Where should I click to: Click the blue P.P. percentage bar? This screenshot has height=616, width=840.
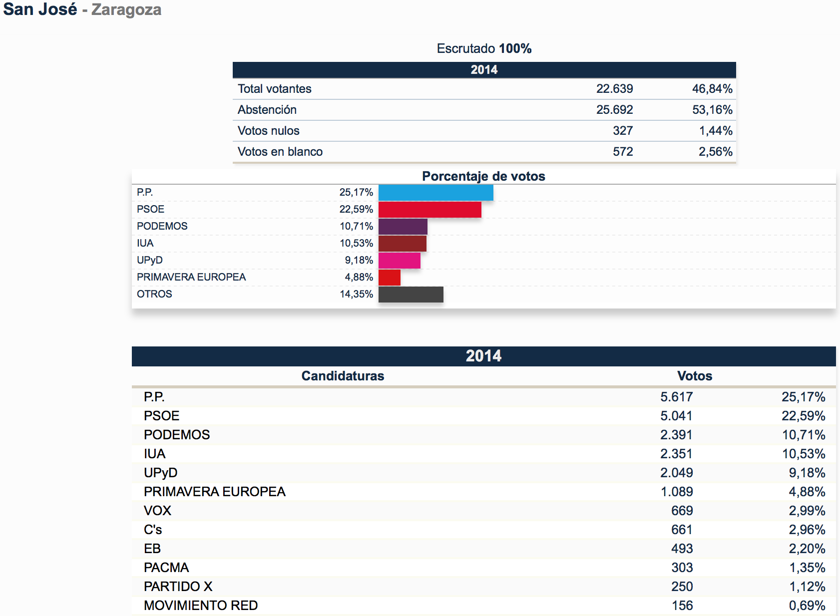point(435,193)
